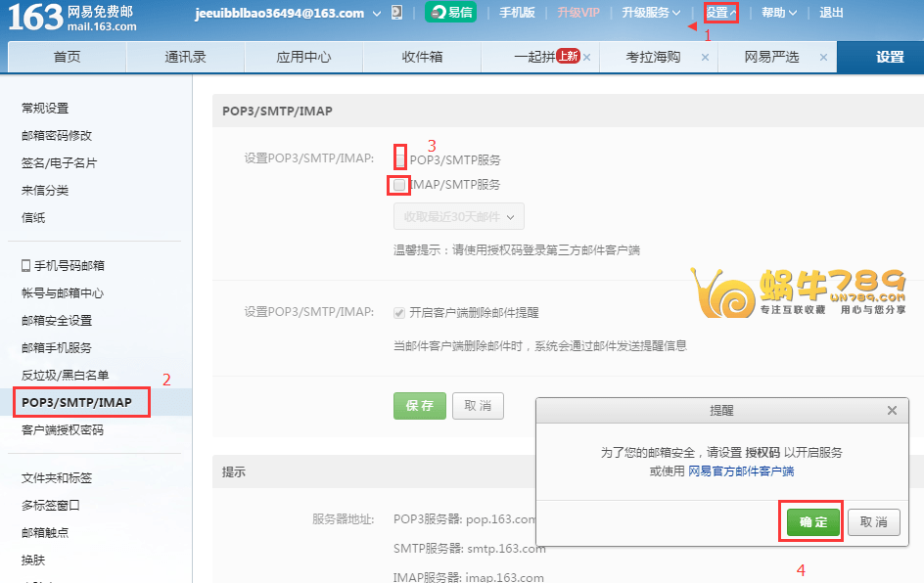Click the green 保存 button
The image size is (924, 583).
pos(419,406)
